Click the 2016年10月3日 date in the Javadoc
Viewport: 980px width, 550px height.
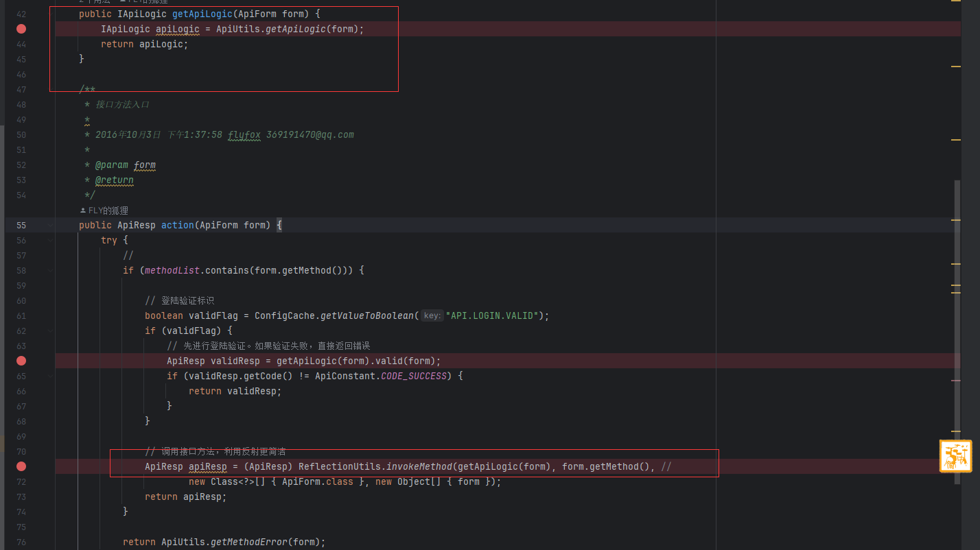point(128,134)
